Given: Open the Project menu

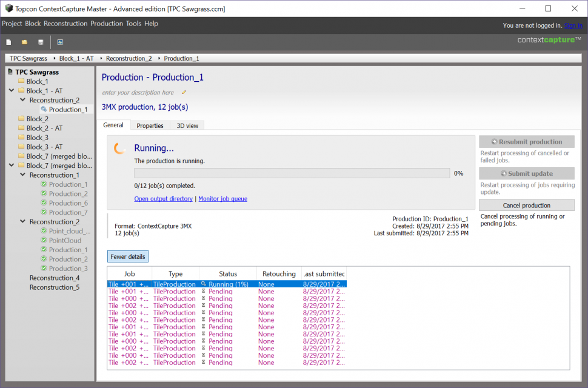Looking at the screenshot, I should tap(12, 24).
